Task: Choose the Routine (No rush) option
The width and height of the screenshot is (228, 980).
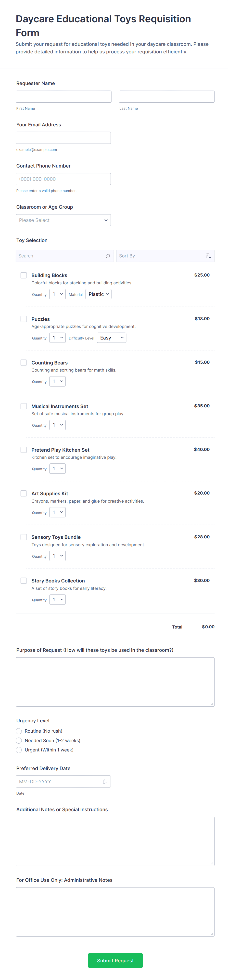Action: pyautogui.click(x=19, y=731)
